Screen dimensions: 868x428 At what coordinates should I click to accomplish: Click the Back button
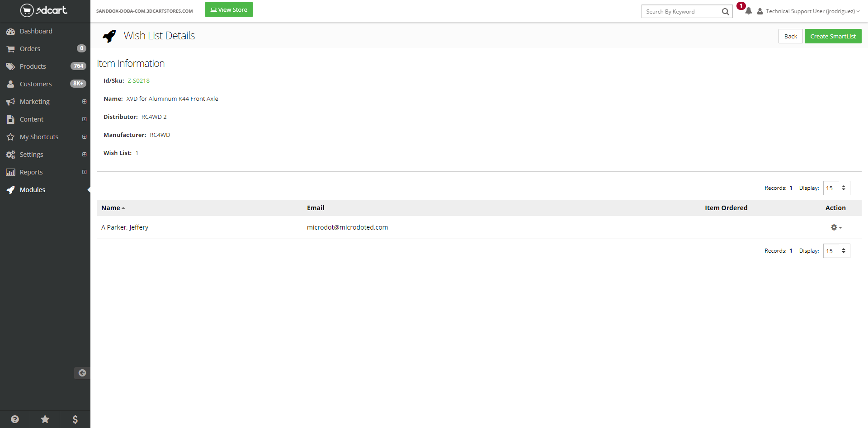point(790,36)
